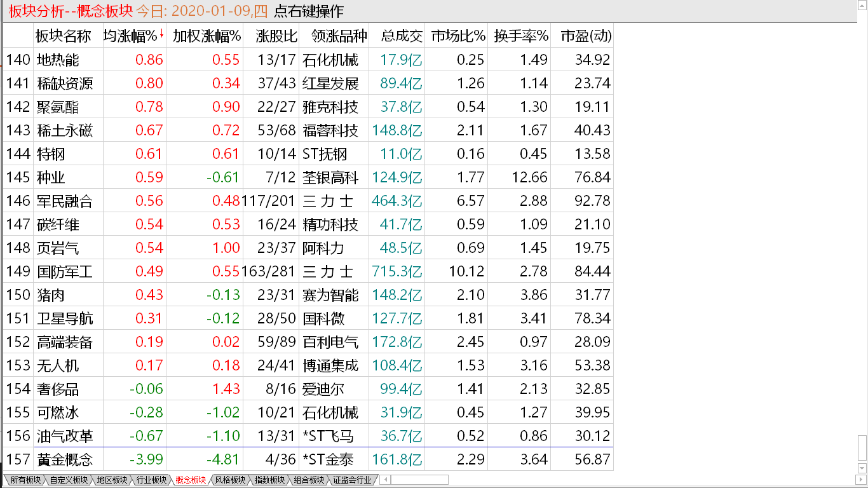Click leading stock 赛为智能

coord(330,295)
